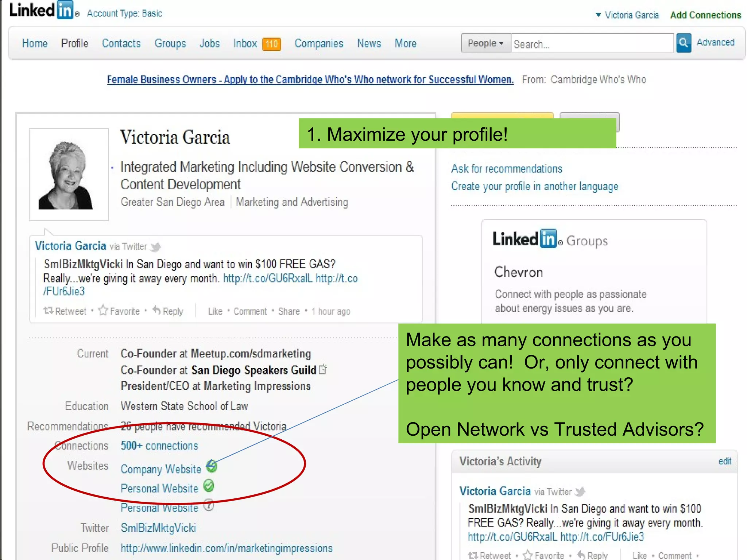Open Companies in the navigation bar
747x560 pixels.
click(319, 43)
